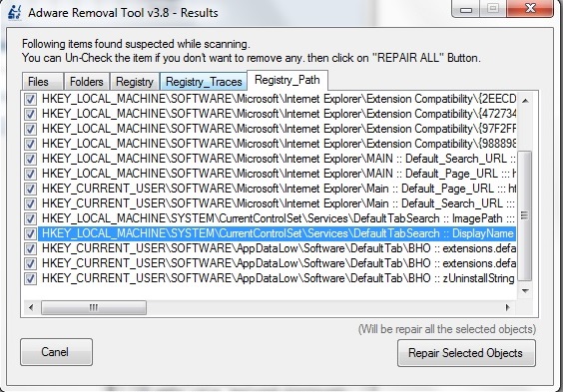This screenshot has height=392, width=563.
Task: Click Repair Selected Objects button
Action: pos(466,353)
